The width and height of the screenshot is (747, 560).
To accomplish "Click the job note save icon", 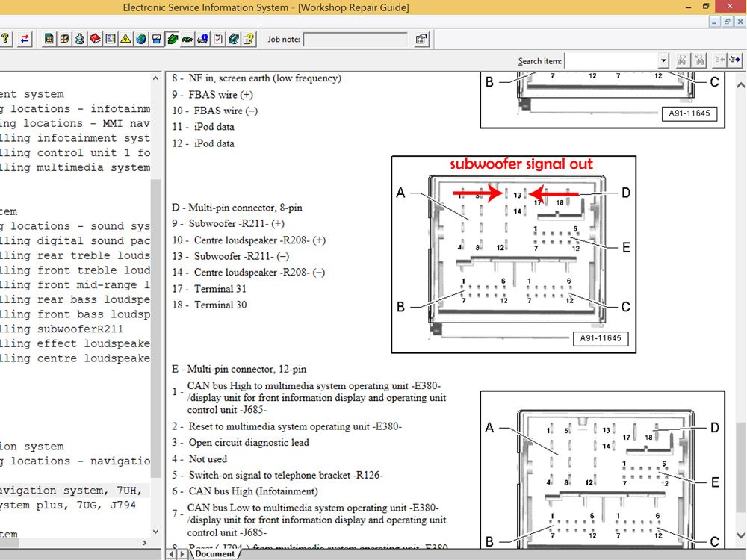I will [x=421, y=39].
